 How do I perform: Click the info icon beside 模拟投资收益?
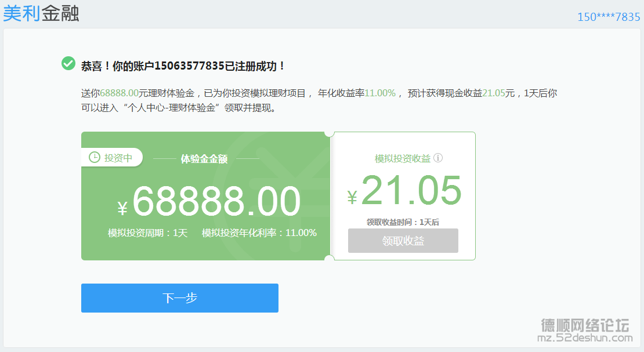click(438, 158)
